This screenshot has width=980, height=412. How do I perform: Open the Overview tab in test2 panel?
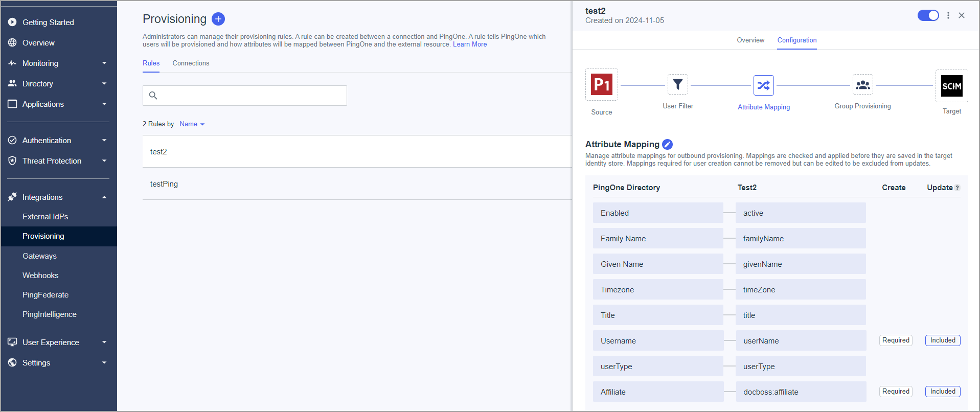750,40
